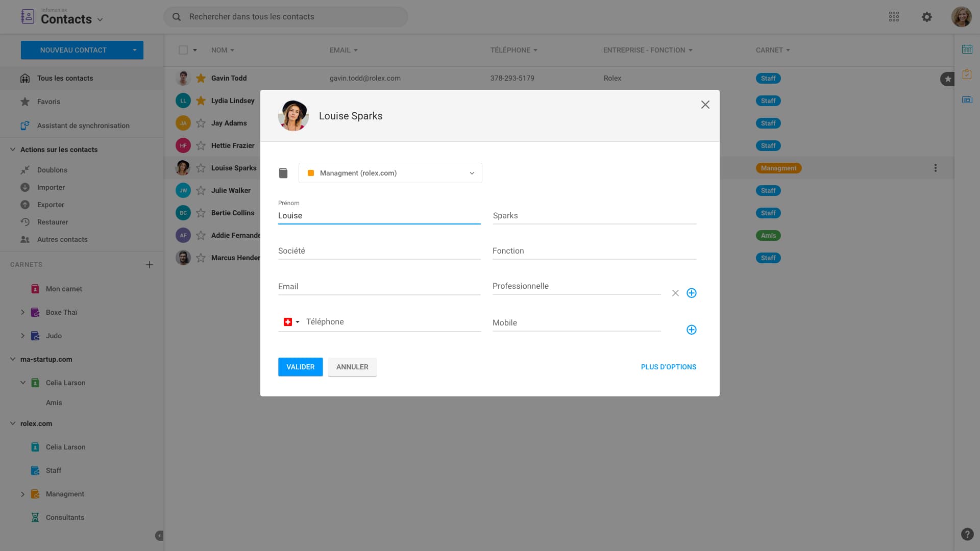Viewport: 980px width, 551px height.
Task: Open settings via the gear icon
Action: 927,17
